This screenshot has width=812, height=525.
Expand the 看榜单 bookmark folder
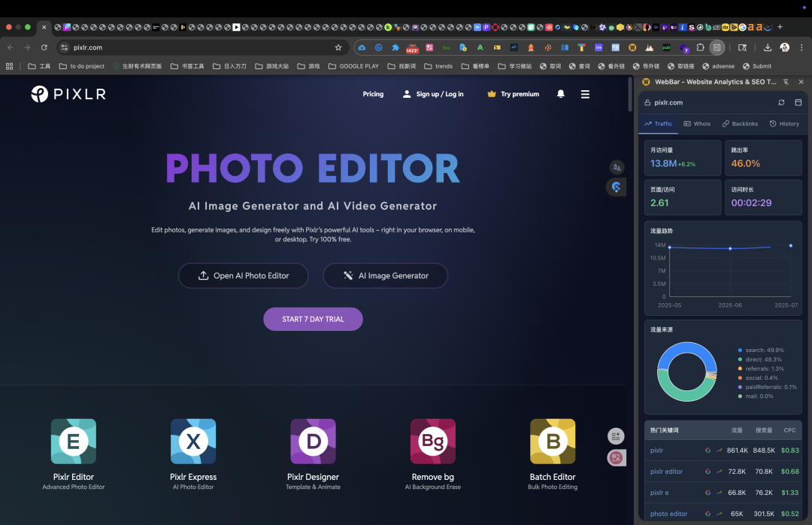tap(475, 66)
